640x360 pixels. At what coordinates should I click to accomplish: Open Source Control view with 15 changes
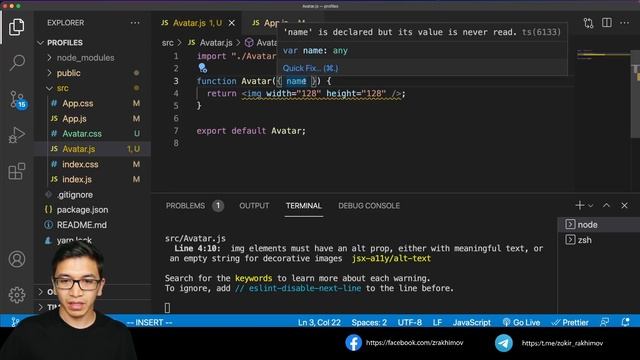pyautogui.click(x=17, y=99)
